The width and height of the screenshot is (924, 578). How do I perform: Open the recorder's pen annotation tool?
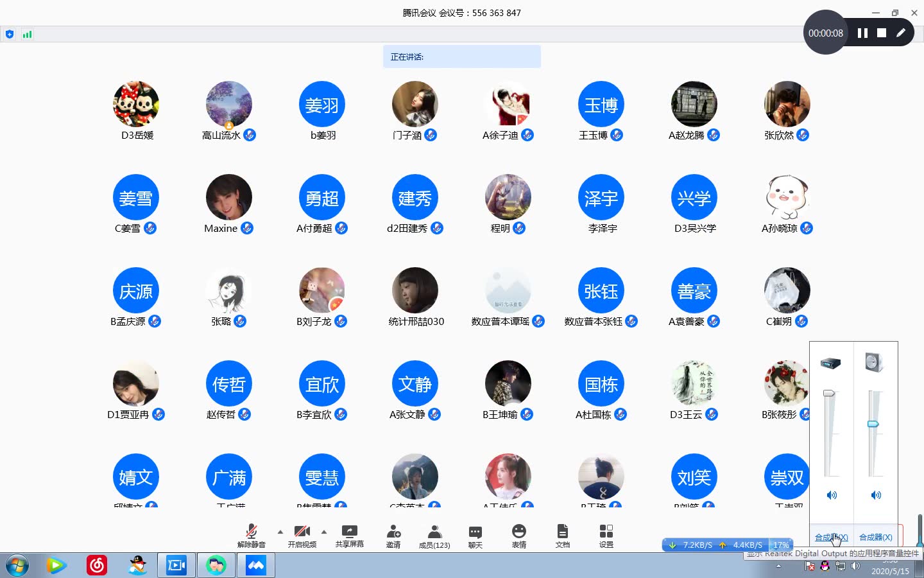pyautogui.click(x=901, y=33)
